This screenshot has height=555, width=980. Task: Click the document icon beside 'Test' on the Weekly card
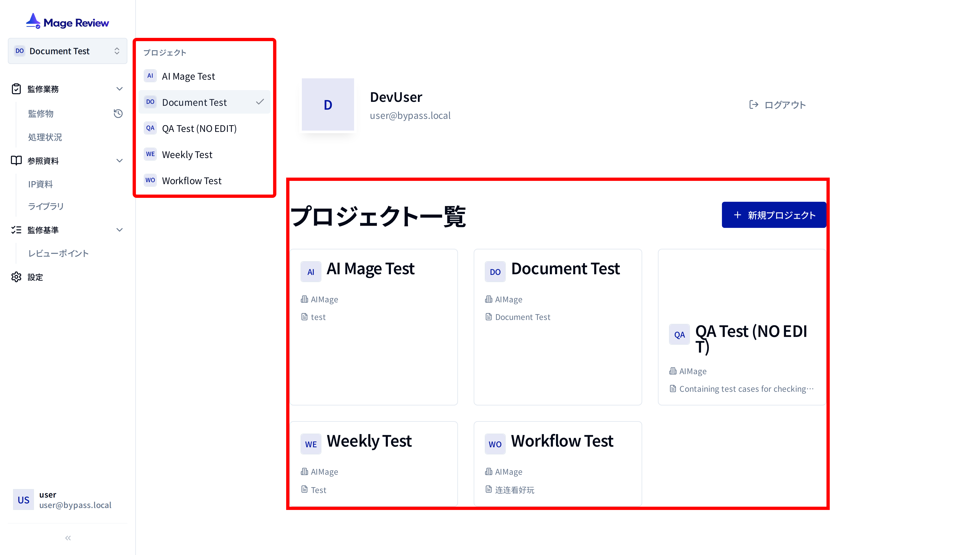tap(304, 489)
